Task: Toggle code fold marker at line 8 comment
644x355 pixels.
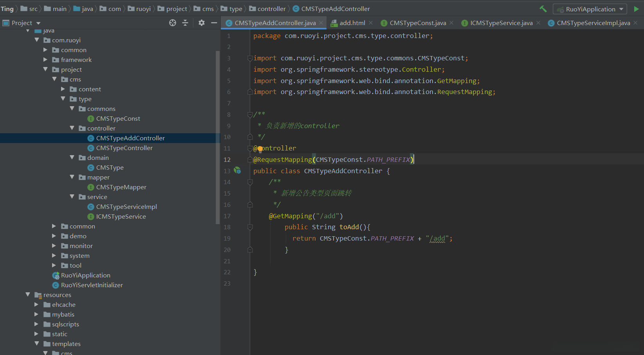Action: (250, 114)
